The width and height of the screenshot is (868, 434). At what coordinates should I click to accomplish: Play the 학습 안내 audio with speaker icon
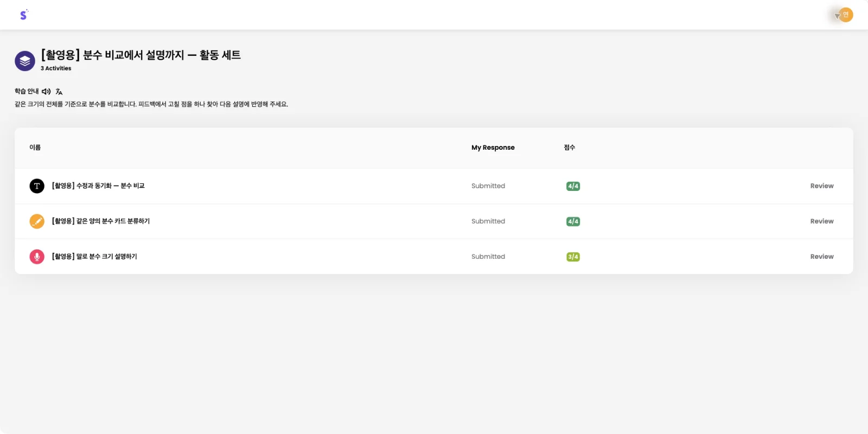[46, 92]
